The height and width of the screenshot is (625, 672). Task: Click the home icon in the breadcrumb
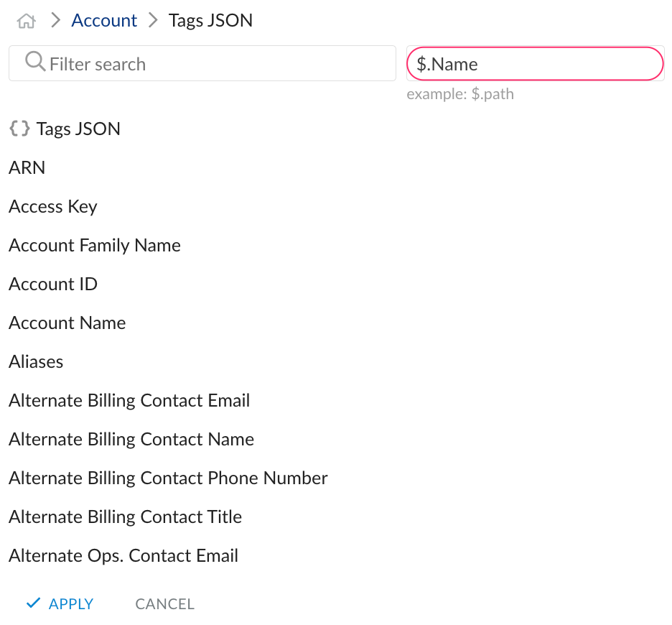(25, 20)
